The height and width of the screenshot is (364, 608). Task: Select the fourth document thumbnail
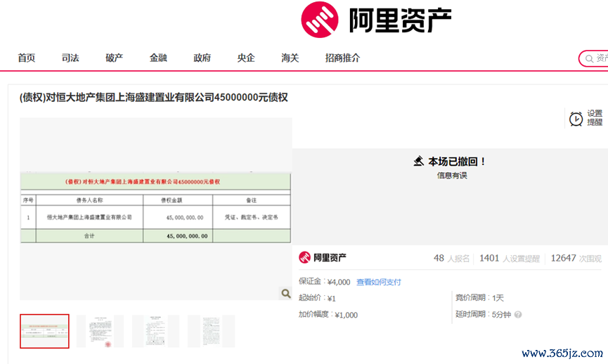(212, 332)
